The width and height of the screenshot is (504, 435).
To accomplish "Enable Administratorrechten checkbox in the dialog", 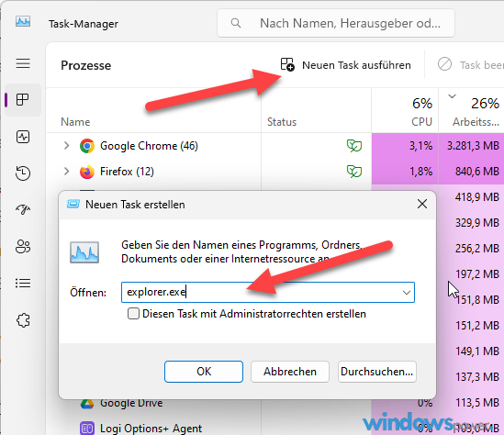I will 133,314.
